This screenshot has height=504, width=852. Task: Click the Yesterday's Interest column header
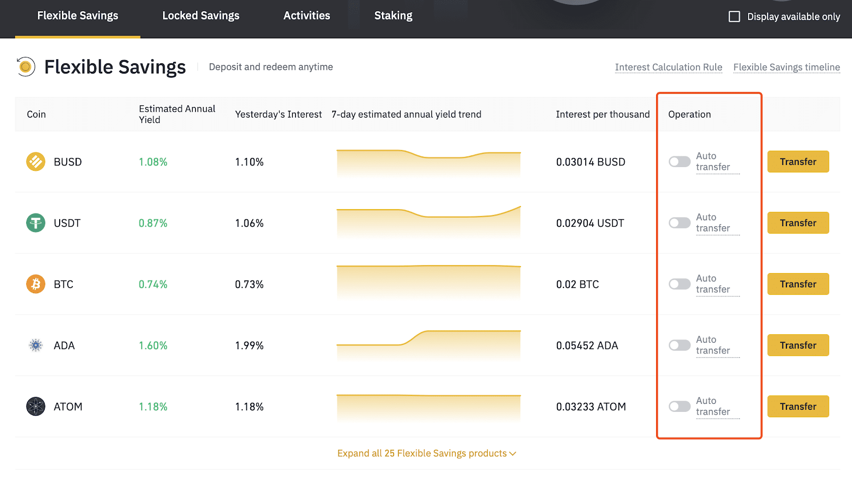point(278,114)
